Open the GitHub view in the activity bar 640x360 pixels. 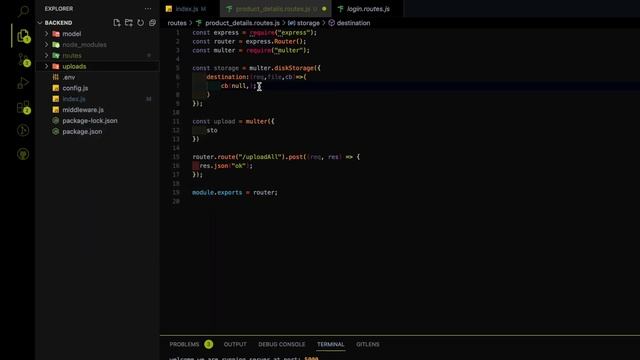coord(23,154)
